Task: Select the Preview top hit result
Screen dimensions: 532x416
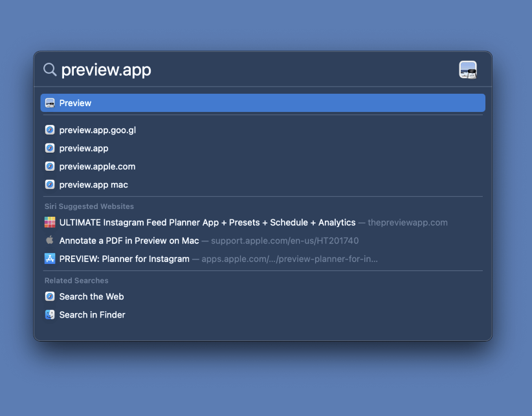Action: (x=263, y=103)
